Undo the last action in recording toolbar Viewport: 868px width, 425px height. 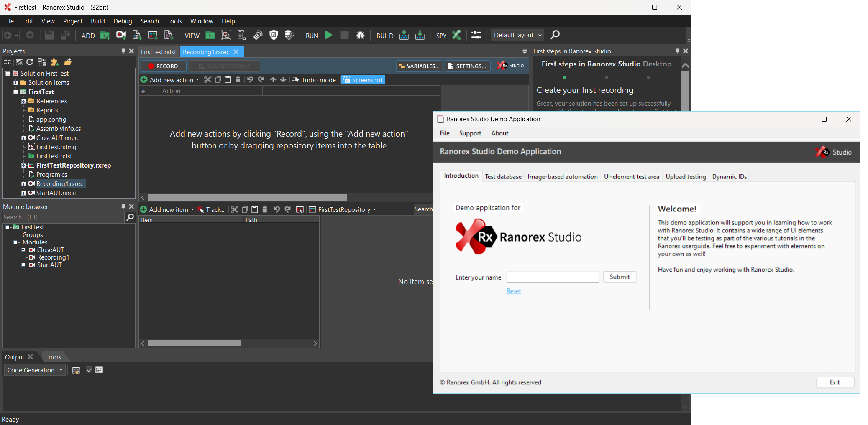(250, 80)
